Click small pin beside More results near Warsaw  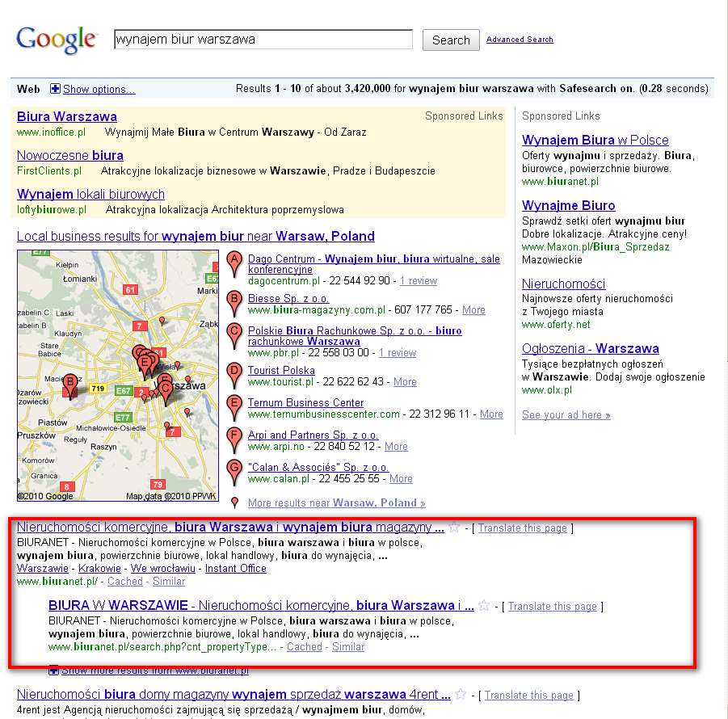coord(235,502)
